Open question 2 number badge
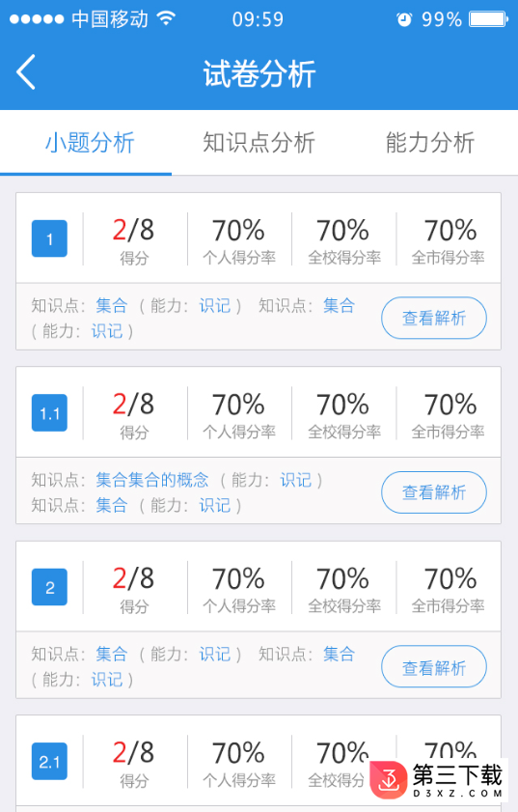518x812 pixels. point(50,587)
